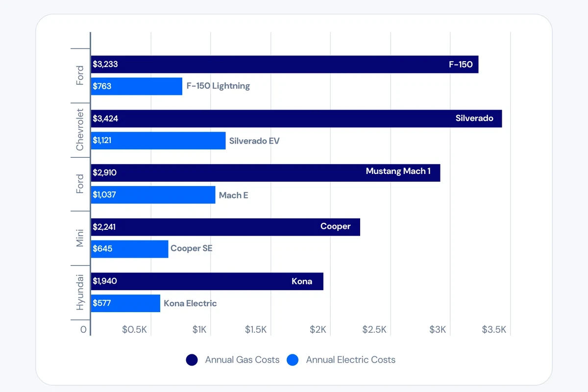The width and height of the screenshot is (588, 392).
Task: Select the 'F-150 Lightning' model label
Action: tap(218, 86)
